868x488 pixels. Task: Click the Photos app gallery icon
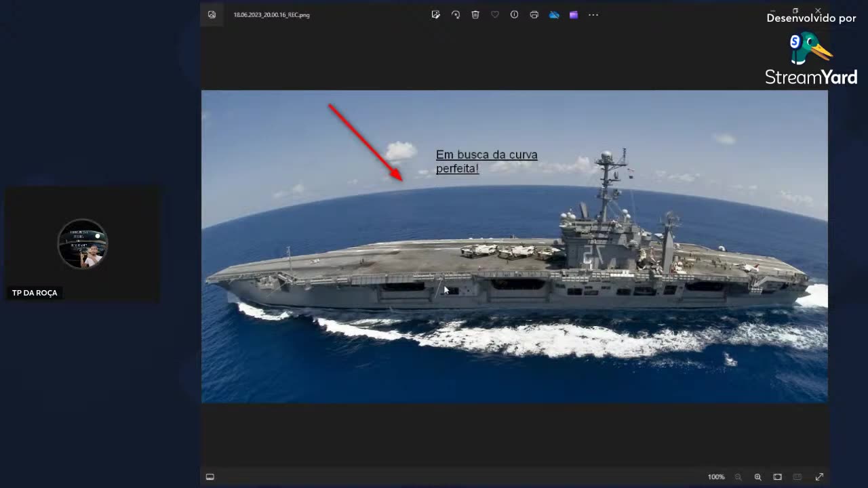212,14
